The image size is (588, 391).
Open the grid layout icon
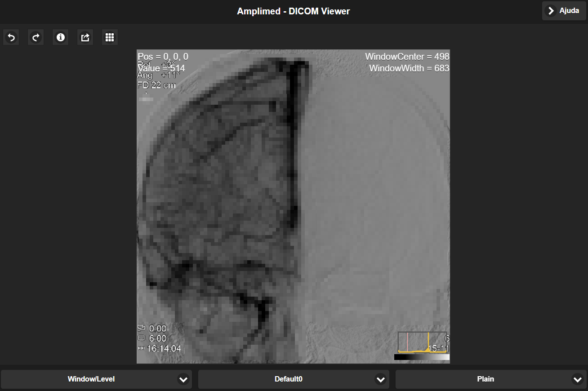[110, 37]
